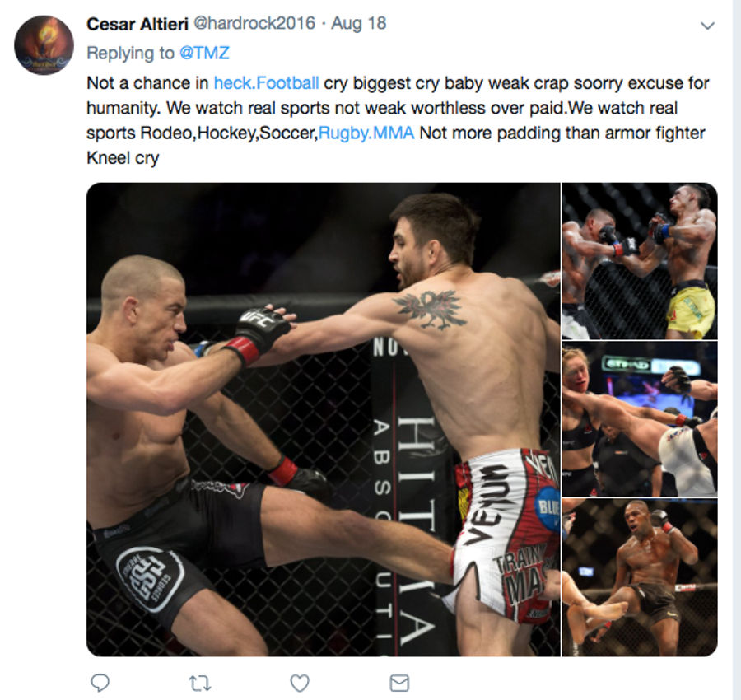Screen dimensions: 741x700
Task: Open the Rugby.MMA link
Action: point(366,133)
